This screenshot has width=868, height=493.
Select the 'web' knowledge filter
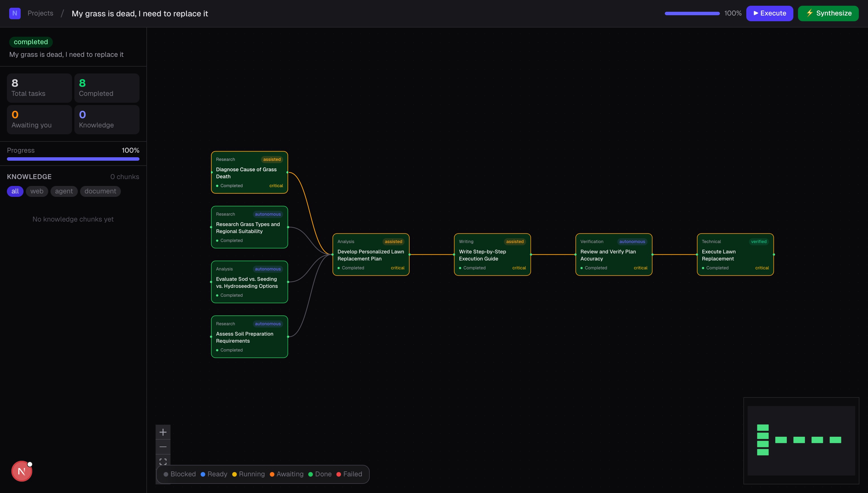point(36,191)
